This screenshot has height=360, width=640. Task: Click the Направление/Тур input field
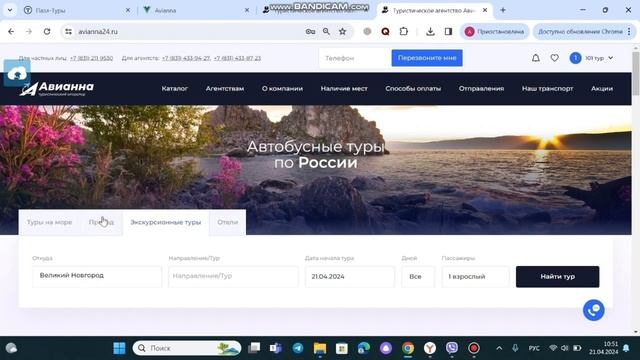point(233,276)
